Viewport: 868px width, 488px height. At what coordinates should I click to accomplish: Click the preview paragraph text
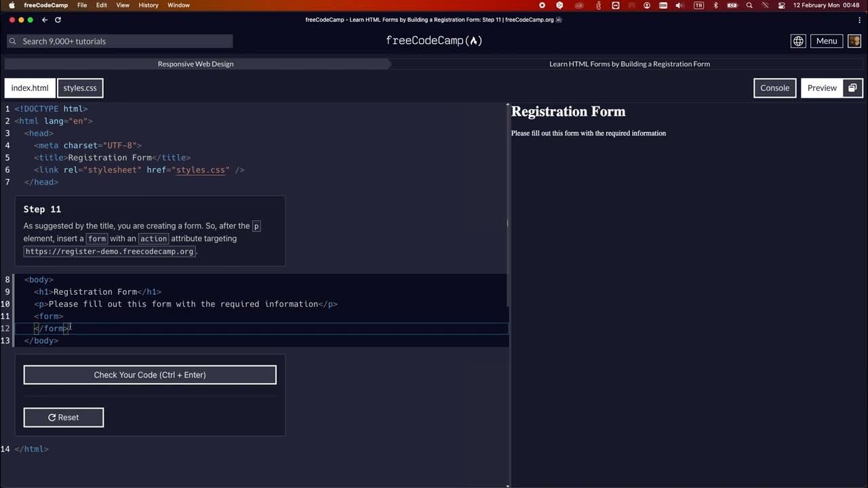click(x=589, y=134)
